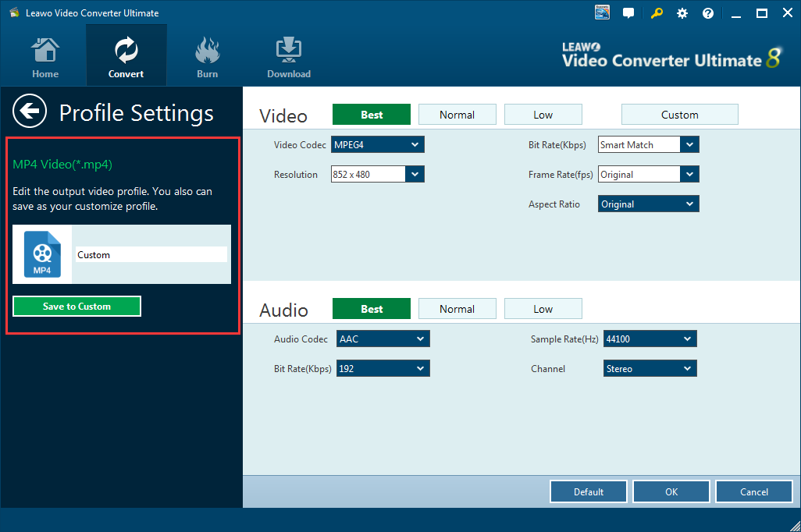Select Low video quality preset

point(543,115)
